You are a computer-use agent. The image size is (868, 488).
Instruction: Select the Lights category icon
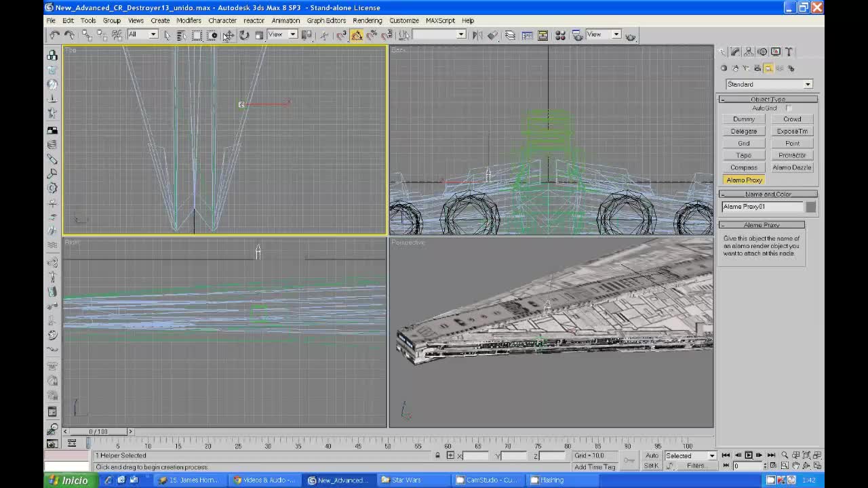tap(746, 68)
